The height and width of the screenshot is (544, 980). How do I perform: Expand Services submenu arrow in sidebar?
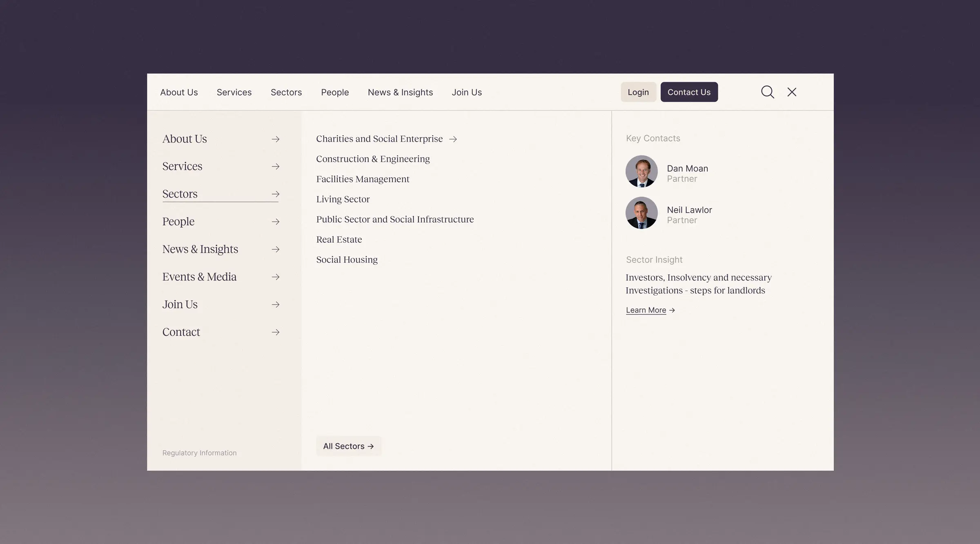pos(276,167)
